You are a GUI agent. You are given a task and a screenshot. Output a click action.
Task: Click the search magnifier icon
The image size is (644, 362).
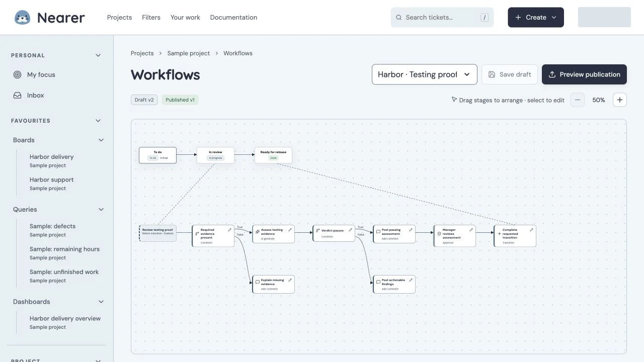399,18
